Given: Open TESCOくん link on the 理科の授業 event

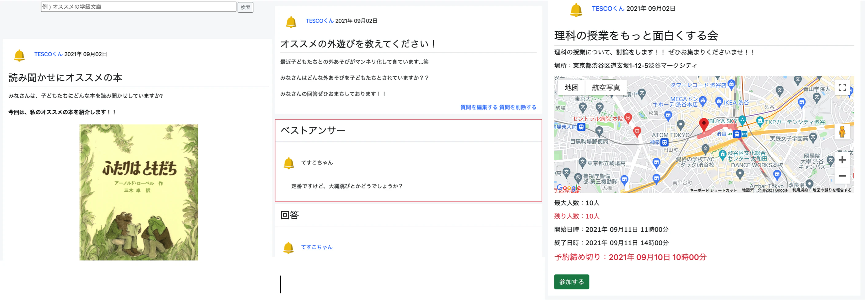Looking at the screenshot, I should point(608,8).
